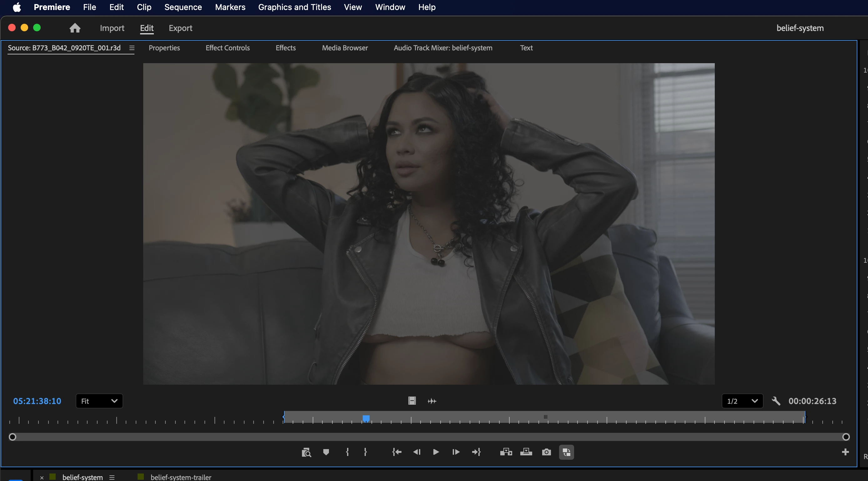Click the blue 05:21:38:10 timecode field

(37, 401)
